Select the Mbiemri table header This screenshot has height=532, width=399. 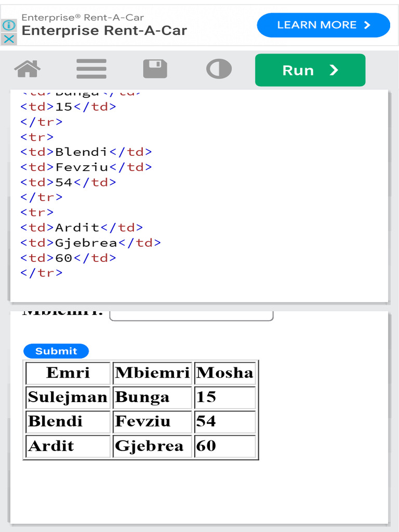point(152,373)
